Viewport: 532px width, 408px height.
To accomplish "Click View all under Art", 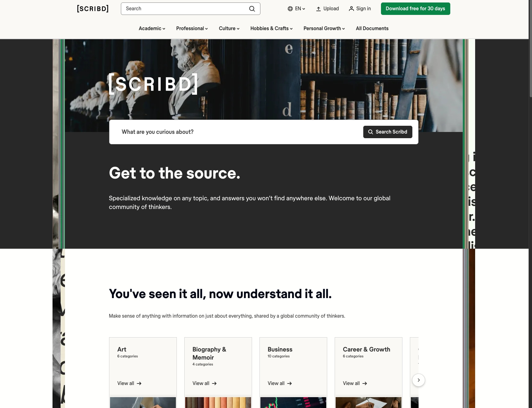I will click(129, 383).
